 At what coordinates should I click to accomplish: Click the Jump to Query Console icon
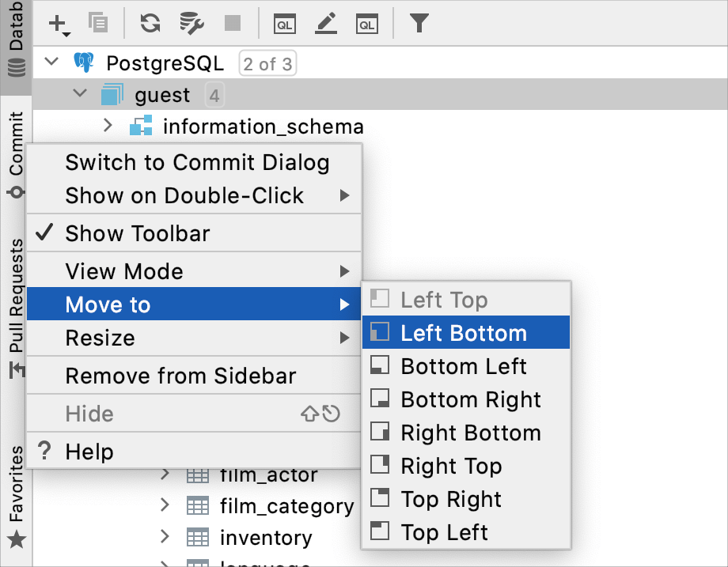click(x=284, y=24)
